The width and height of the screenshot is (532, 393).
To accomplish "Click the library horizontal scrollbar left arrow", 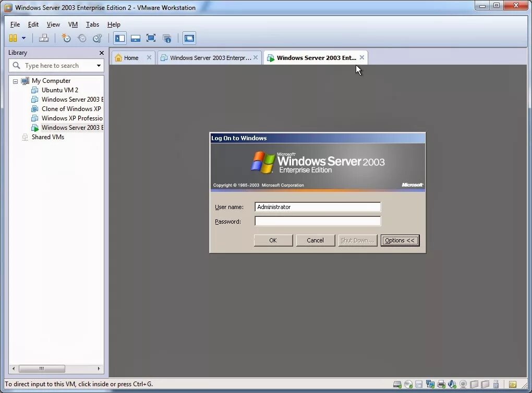I will click(14, 369).
